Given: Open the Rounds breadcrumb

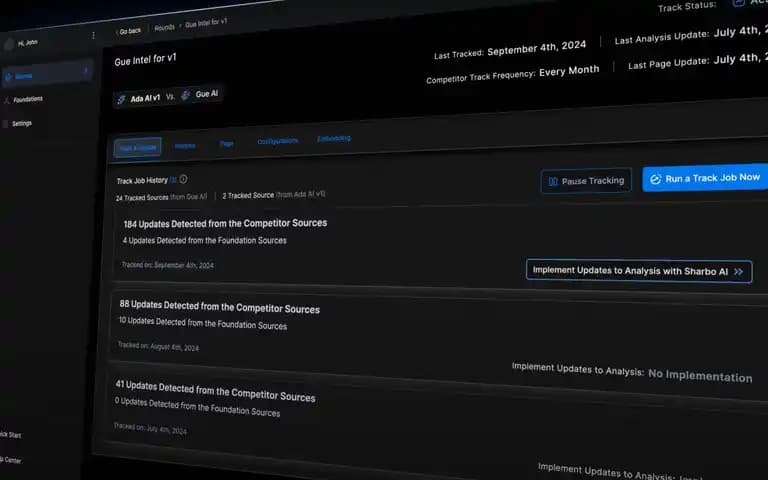Looking at the screenshot, I should [165, 27].
